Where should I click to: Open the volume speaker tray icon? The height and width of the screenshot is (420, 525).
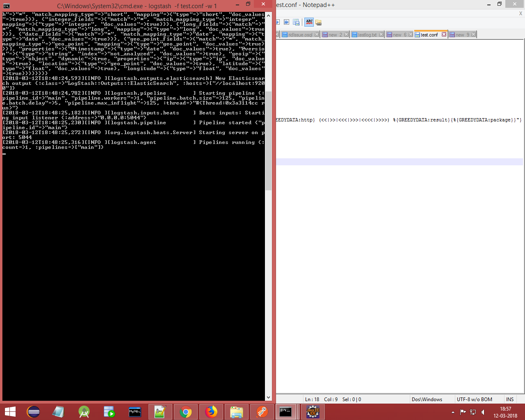point(483,412)
